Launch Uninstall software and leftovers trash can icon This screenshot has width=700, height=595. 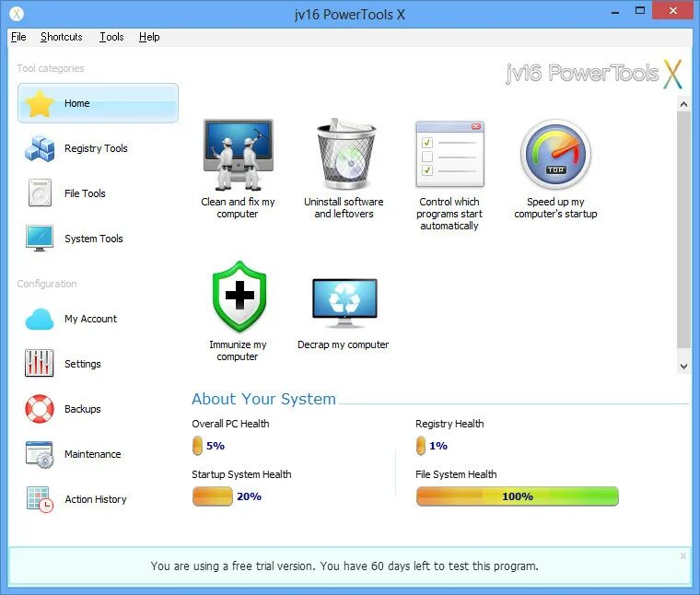coord(346,154)
